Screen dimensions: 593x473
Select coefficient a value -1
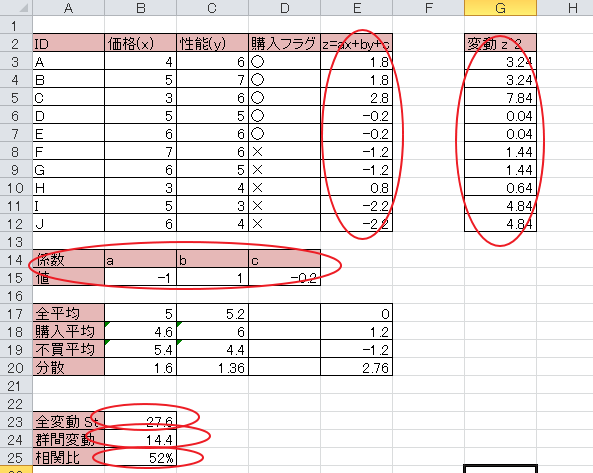click(140, 277)
